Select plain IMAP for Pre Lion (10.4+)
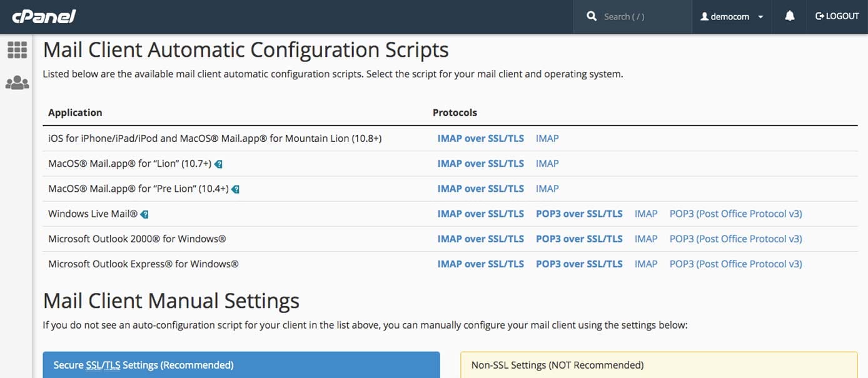Viewport: 868px width, 378px height. click(x=547, y=188)
